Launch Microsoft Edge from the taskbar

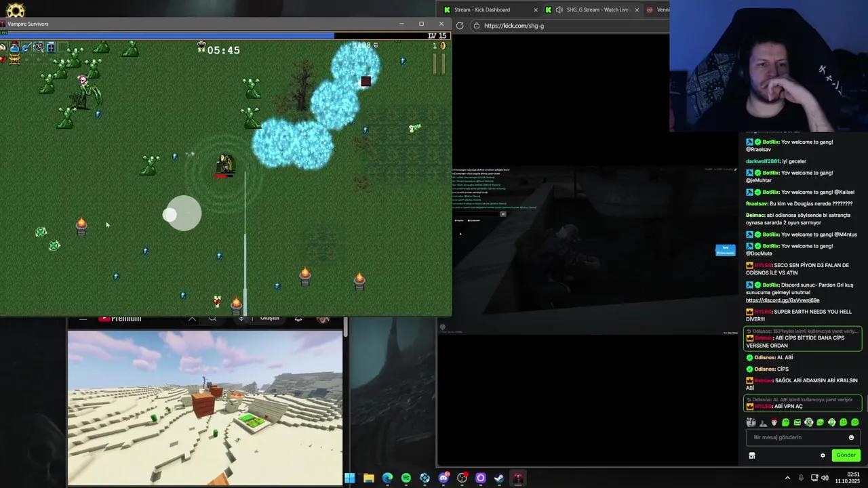coord(387,478)
